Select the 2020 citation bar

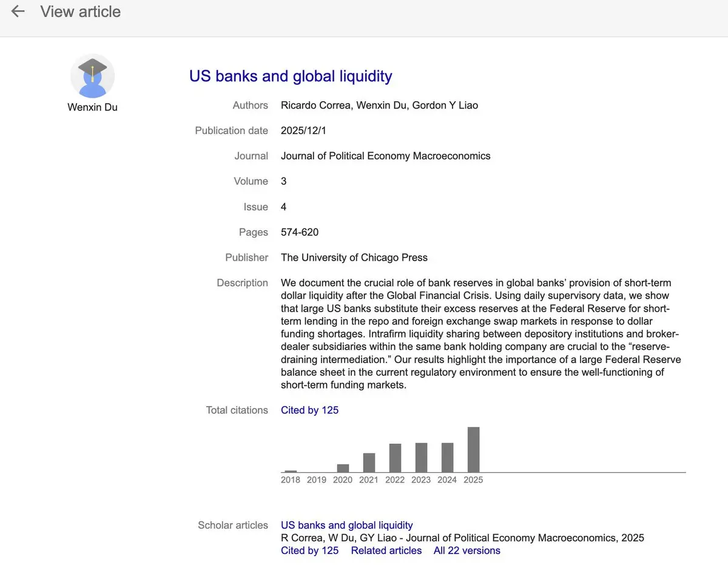pos(343,468)
